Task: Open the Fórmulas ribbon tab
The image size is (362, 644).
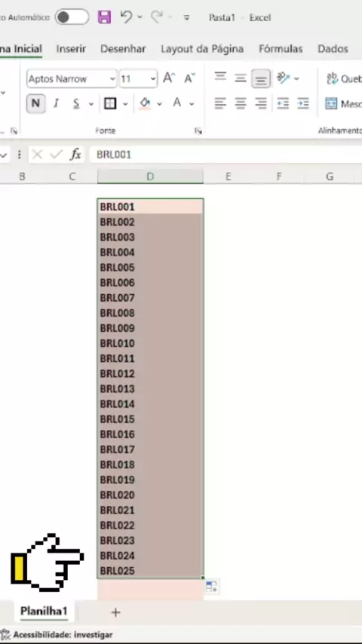Action: (281, 49)
